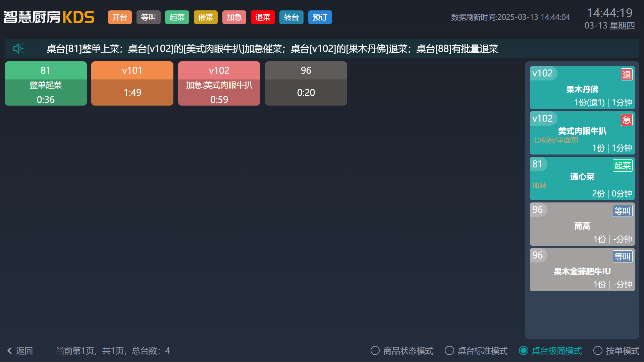This screenshot has width=644, height=362.
Task: Open the 预订 (reservation) icon
Action: (320, 17)
